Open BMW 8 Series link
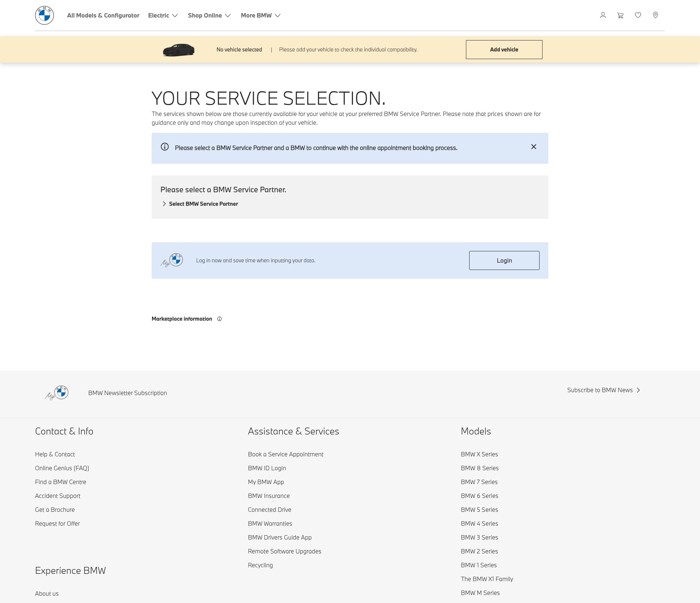The height and width of the screenshot is (603, 700). [479, 468]
